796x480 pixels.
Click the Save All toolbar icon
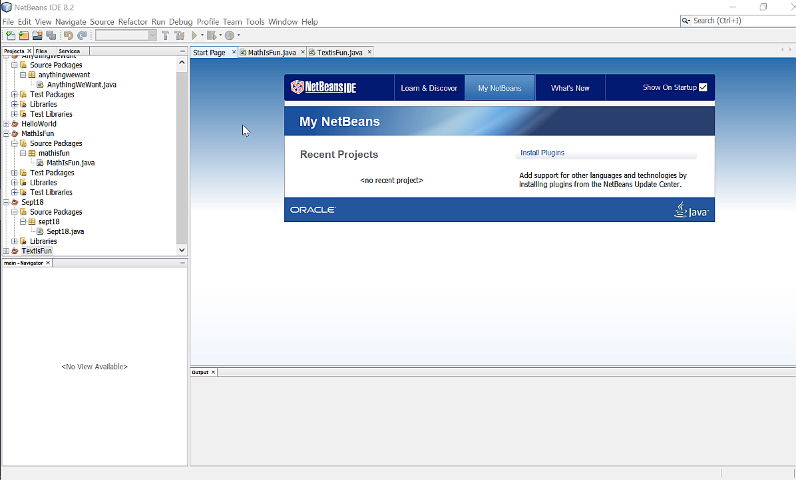51,36
